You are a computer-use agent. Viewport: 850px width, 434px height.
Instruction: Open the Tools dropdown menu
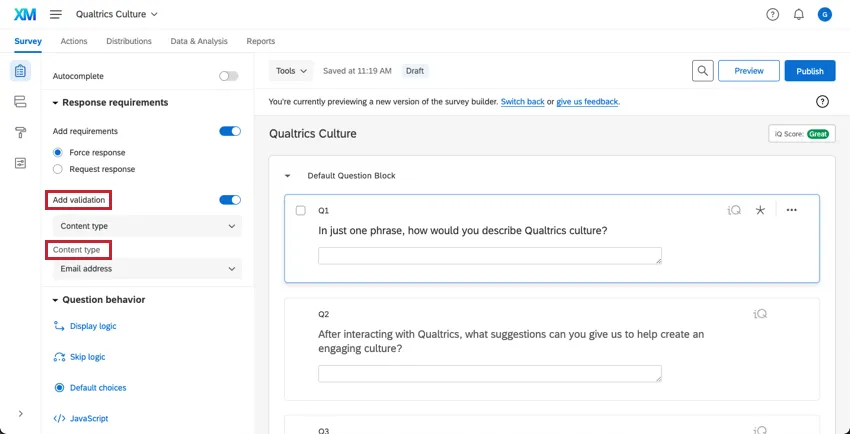291,71
